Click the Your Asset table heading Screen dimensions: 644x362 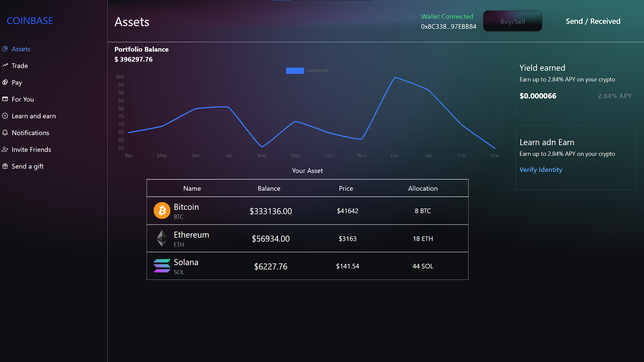[x=307, y=171]
